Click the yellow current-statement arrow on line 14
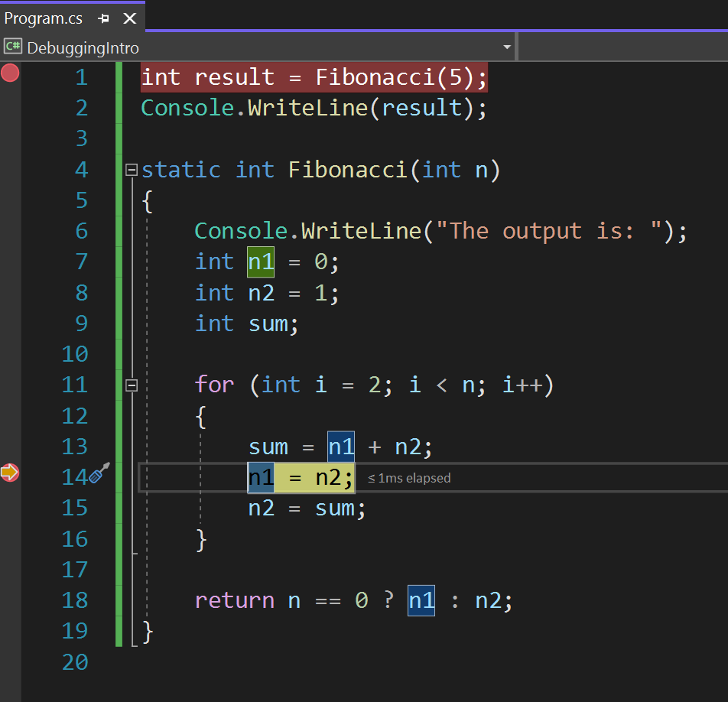The height and width of the screenshot is (702, 728). tap(10, 473)
